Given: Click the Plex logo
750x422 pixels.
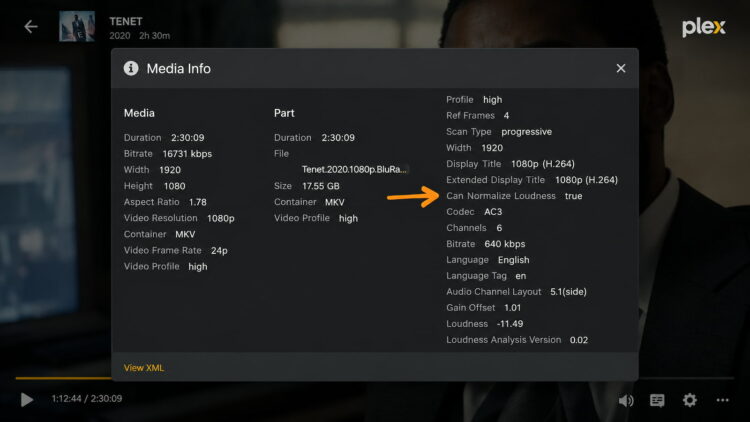Looking at the screenshot, I should [x=704, y=27].
